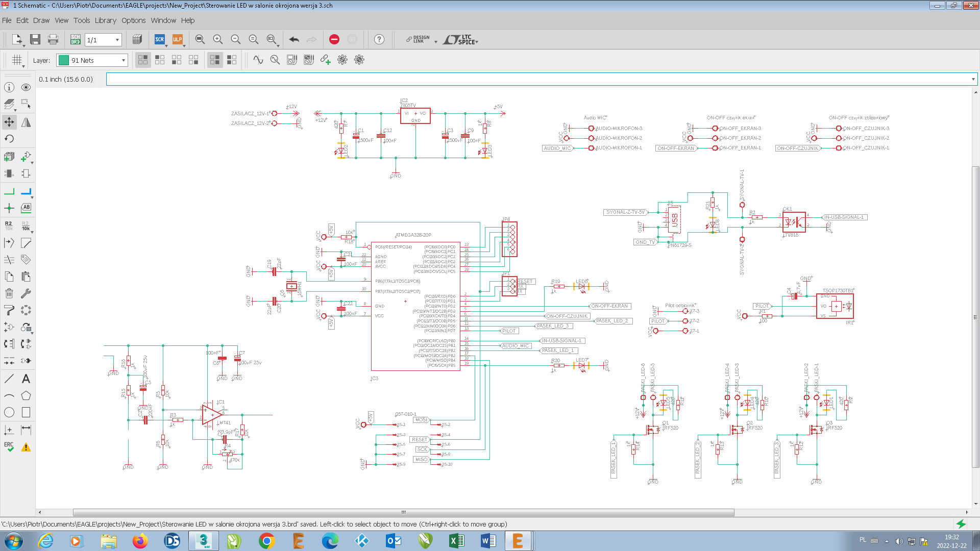980x551 pixels.
Task: Select the Delete trash can tool
Action: [9, 293]
